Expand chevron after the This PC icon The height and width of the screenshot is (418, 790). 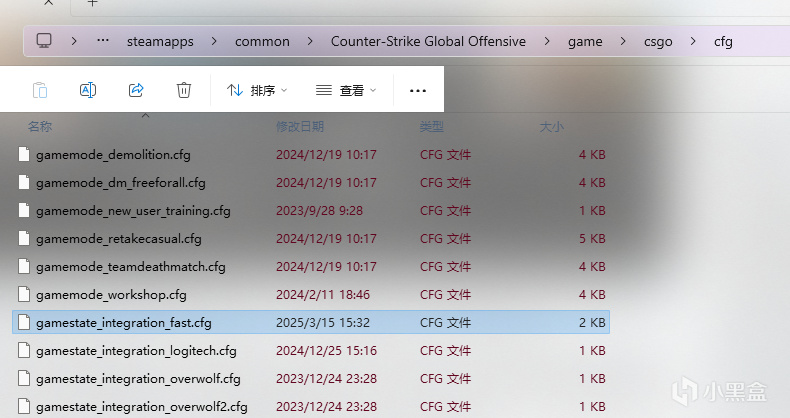[x=74, y=41]
